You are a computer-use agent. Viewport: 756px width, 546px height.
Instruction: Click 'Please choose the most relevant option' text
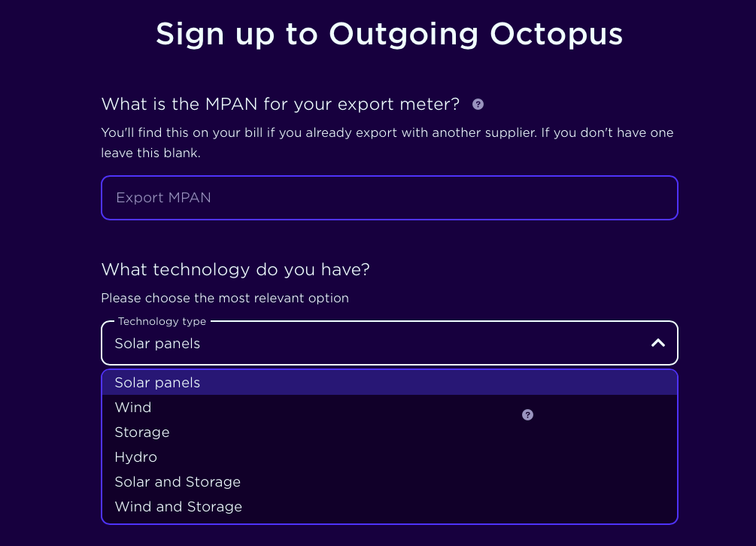click(225, 299)
